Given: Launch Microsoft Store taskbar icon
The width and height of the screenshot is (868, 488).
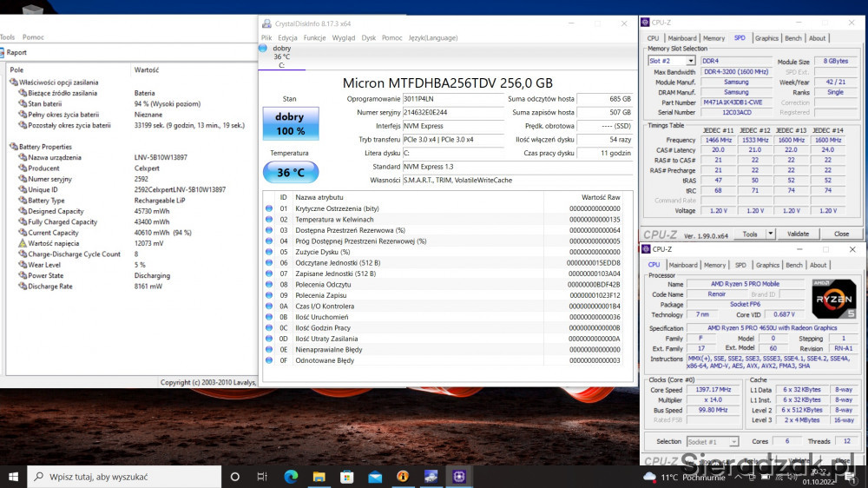Looking at the screenshot, I should click(346, 477).
